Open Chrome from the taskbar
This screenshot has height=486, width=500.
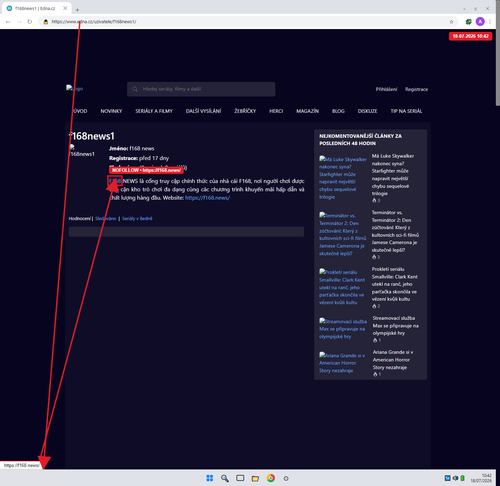271,478
